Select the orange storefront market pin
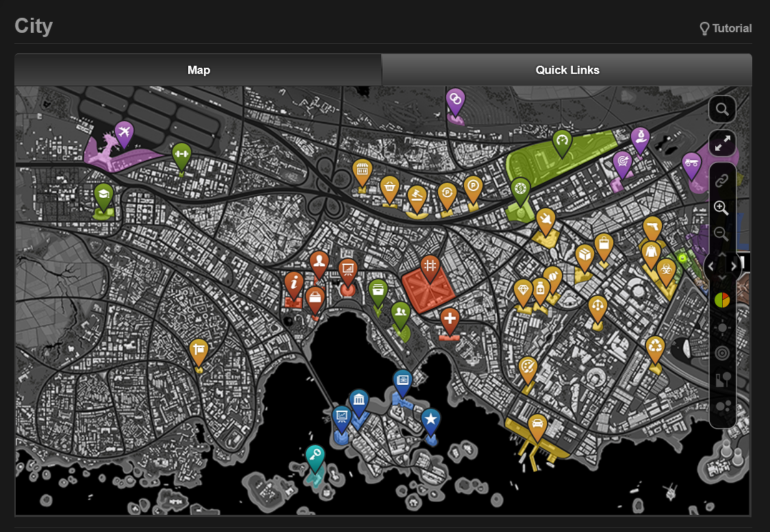The width and height of the screenshot is (770, 532). [x=362, y=171]
